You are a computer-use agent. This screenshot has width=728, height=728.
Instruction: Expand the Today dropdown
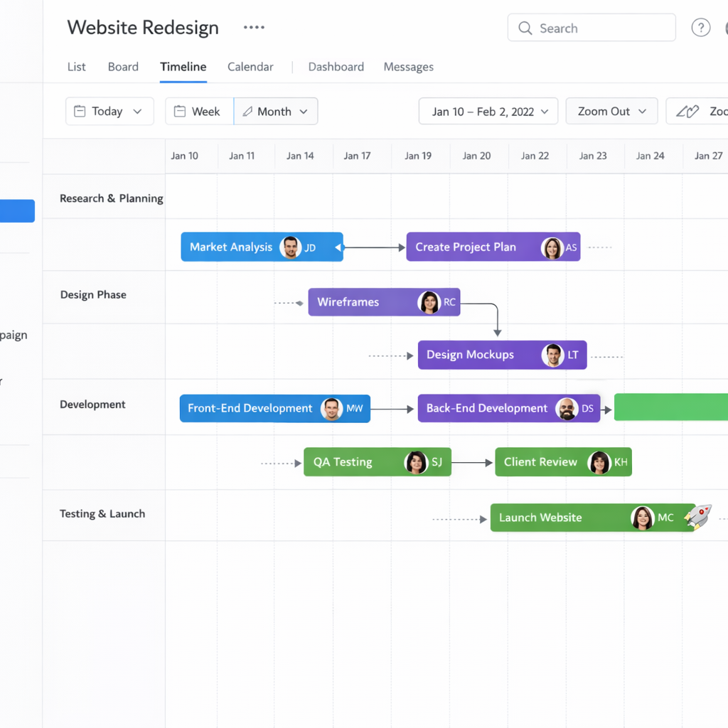[x=109, y=112]
